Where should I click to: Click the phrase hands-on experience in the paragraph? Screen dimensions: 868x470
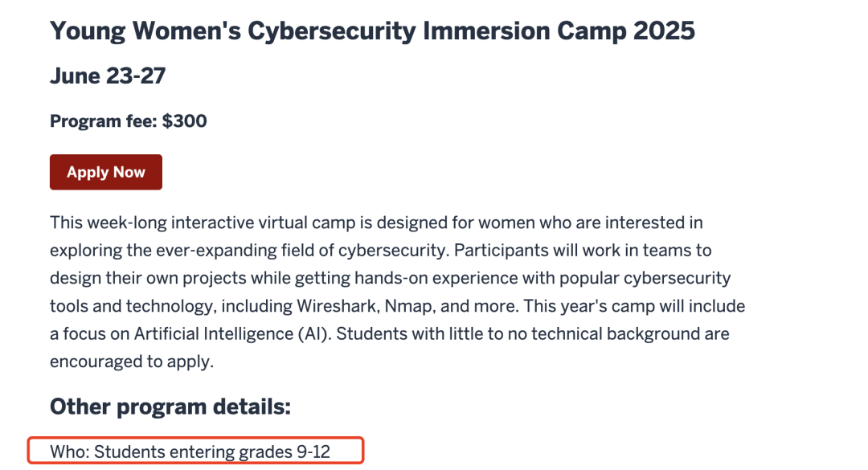tap(446, 279)
